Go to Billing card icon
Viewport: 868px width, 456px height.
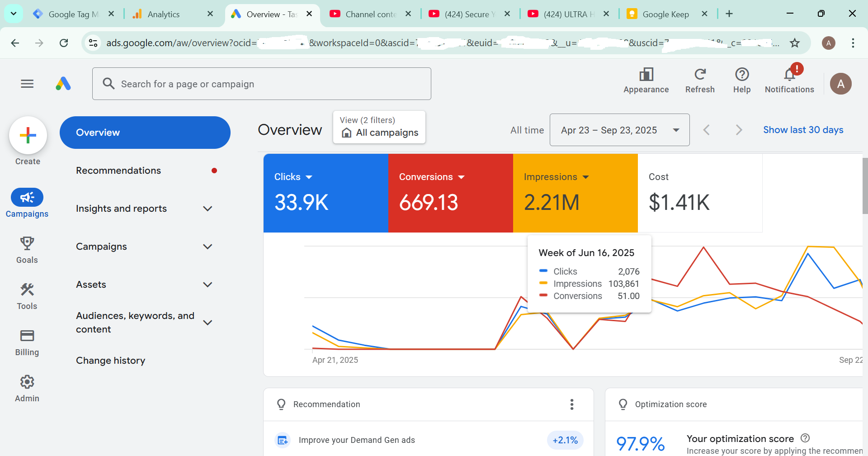(27, 336)
